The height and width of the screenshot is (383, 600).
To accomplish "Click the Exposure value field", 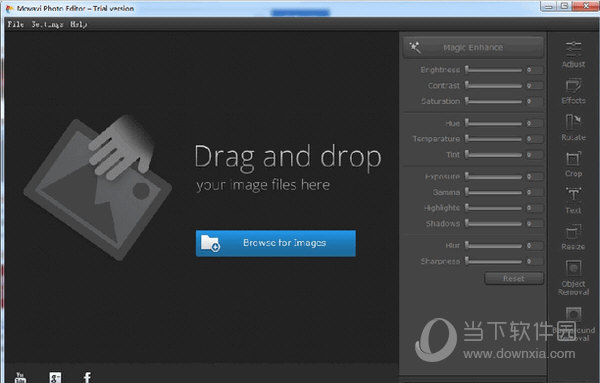I will point(534,177).
